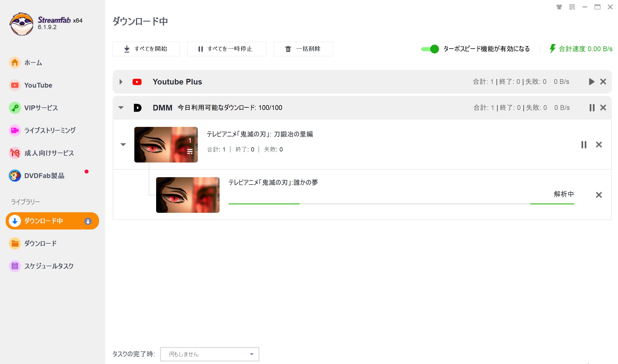The height and width of the screenshot is (364, 618).
Task: Click the adult services 18 icon
Action: 15,153
